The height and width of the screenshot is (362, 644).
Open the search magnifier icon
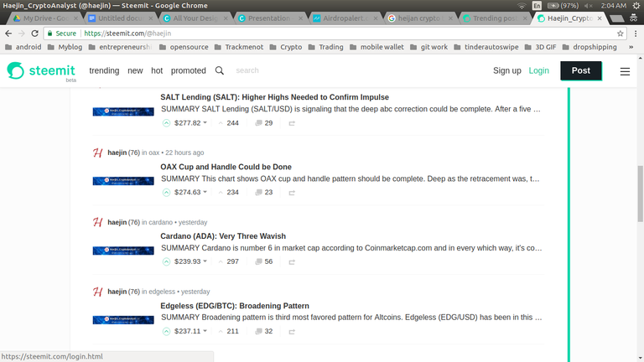tap(220, 70)
